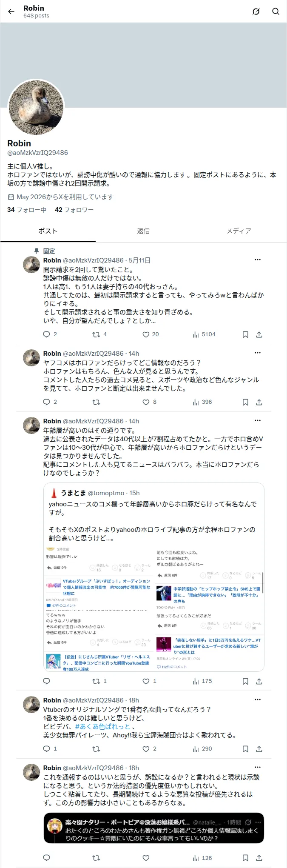Like the ヤフコメ post with 8 likes
This screenshot has width=287, height=868.
[146, 402]
